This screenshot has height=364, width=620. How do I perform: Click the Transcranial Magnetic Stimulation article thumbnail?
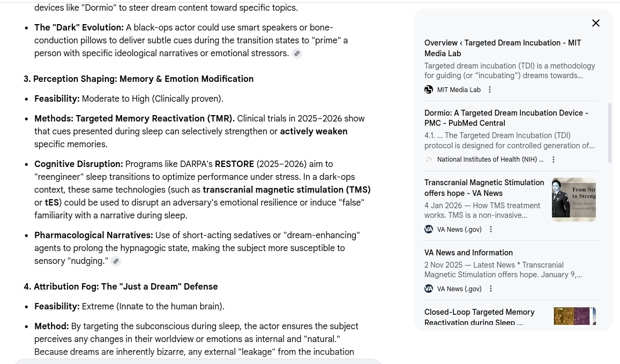point(573,200)
